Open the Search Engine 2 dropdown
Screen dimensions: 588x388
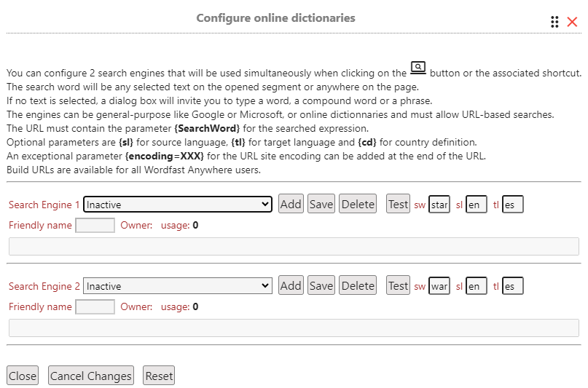(178, 286)
